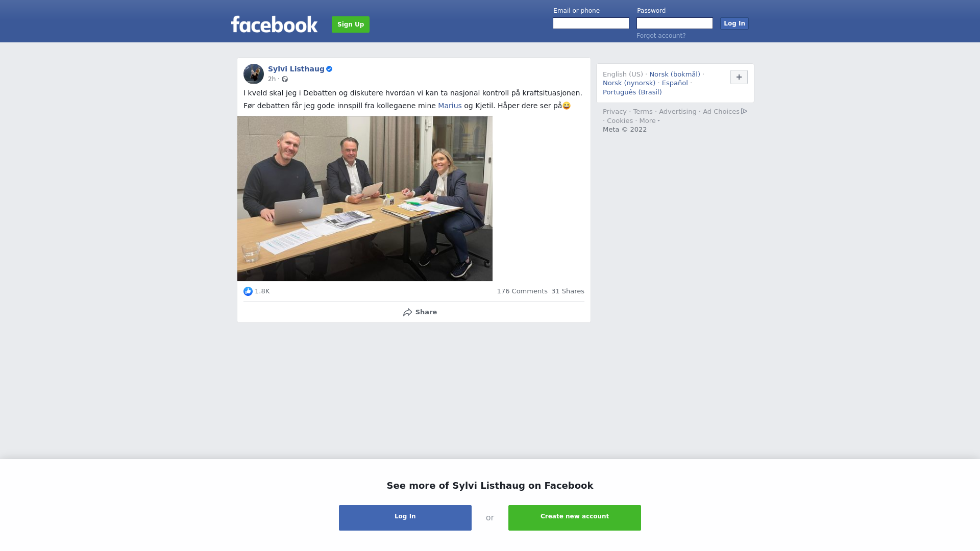Open Sylvi Listhaug's profile picture

point(254,74)
